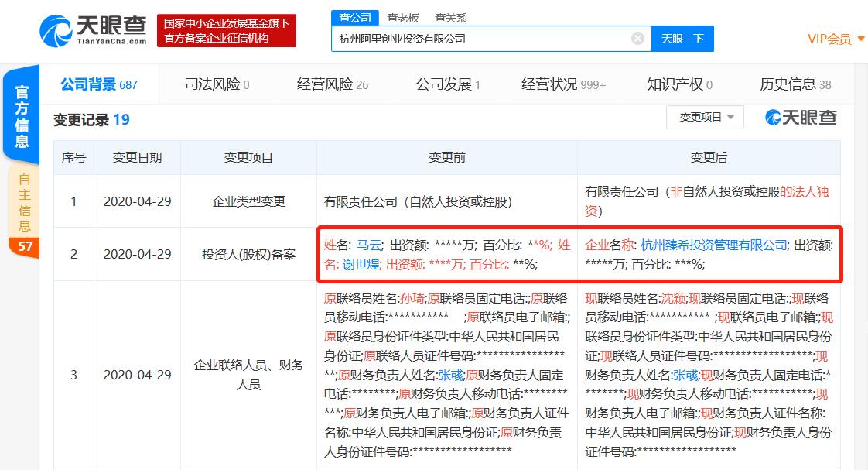Open the VIP会员 dropdown menu

tap(836, 39)
